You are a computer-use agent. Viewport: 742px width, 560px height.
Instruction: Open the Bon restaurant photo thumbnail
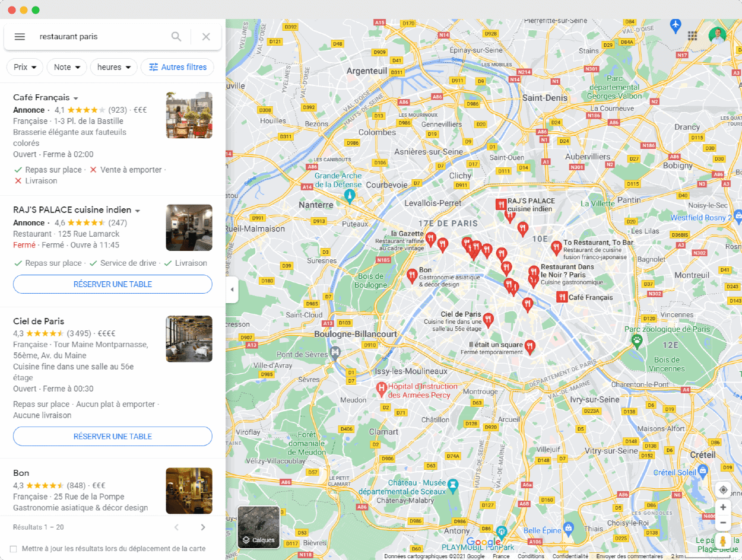tap(189, 491)
